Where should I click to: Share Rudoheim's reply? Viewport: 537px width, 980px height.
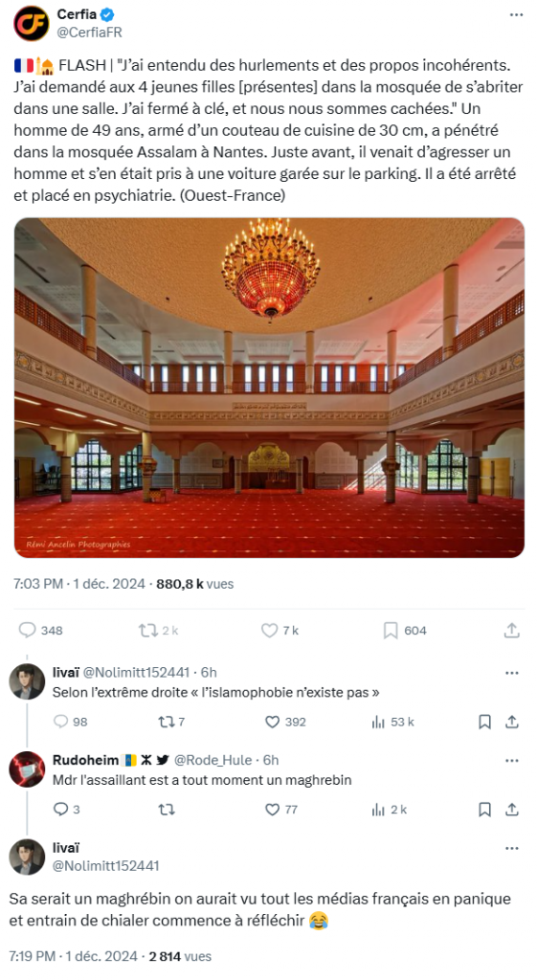(511, 810)
